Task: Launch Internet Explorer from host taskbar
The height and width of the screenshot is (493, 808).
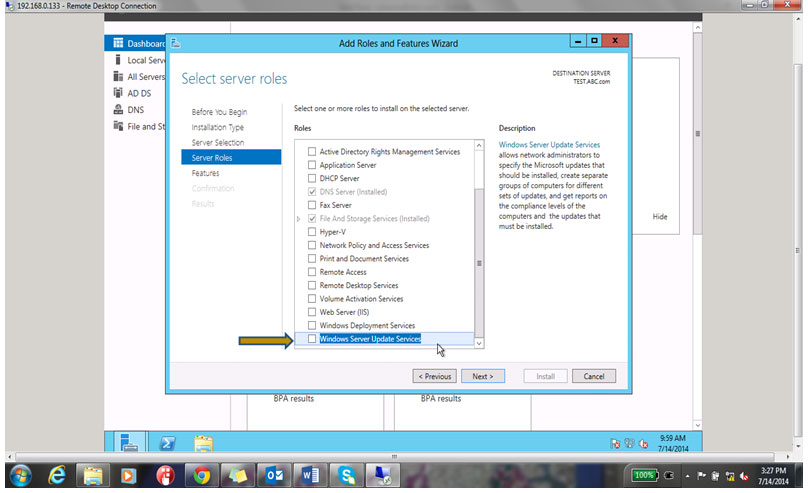Action: [x=57, y=475]
